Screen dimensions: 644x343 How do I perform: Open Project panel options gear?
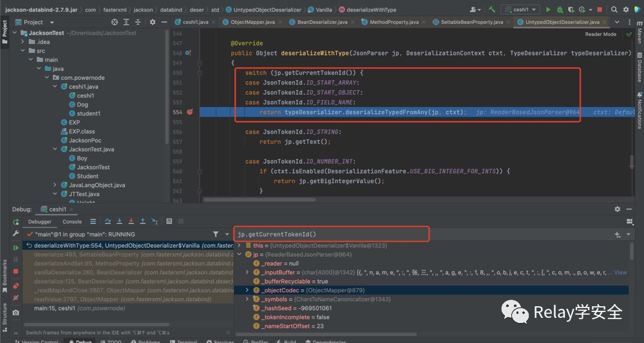click(153, 22)
